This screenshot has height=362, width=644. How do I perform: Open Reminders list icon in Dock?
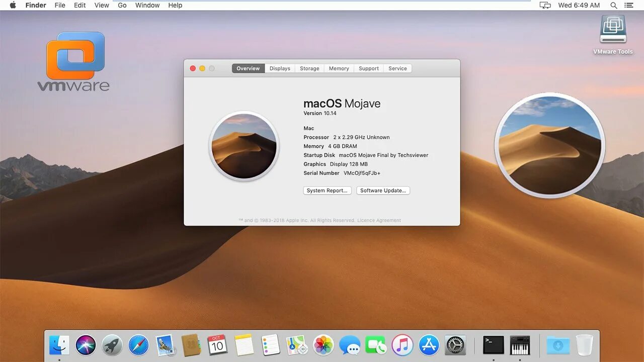[x=271, y=345]
